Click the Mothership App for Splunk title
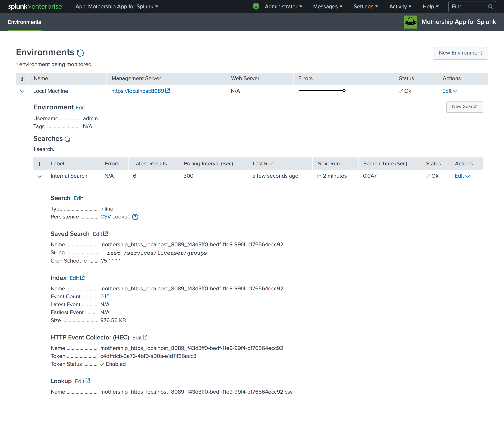The width and height of the screenshot is (504, 431). [459, 22]
